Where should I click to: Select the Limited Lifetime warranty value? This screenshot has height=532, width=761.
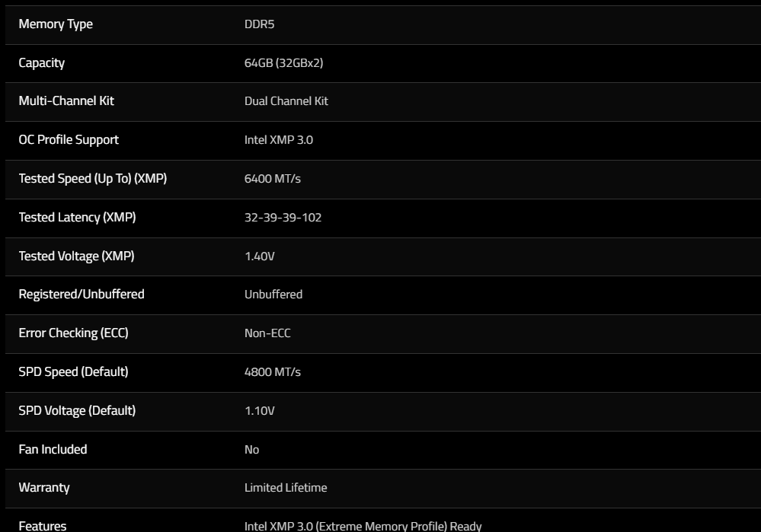(286, 487)
